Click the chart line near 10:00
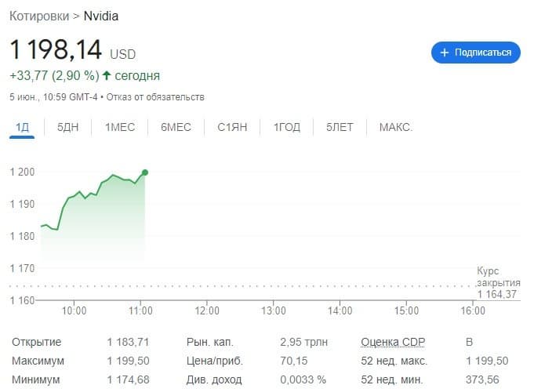545x392 pixels. pos(74,196)
